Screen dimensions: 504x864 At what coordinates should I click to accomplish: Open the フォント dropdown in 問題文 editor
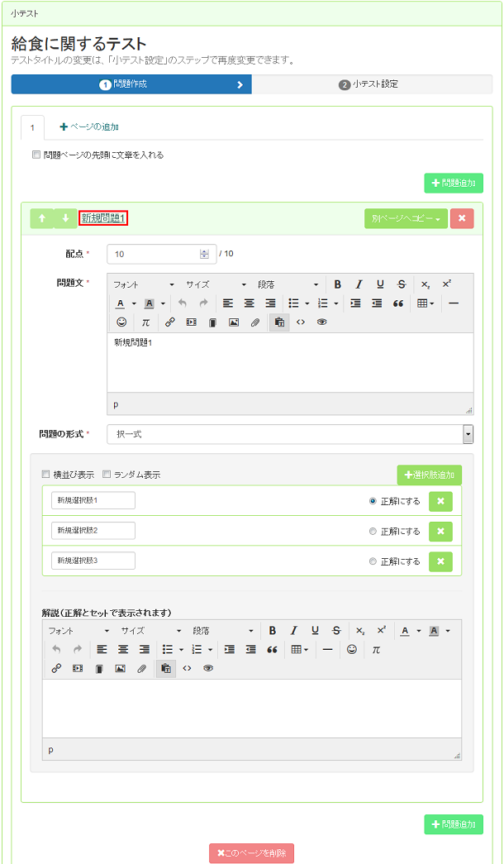point(143,284)
